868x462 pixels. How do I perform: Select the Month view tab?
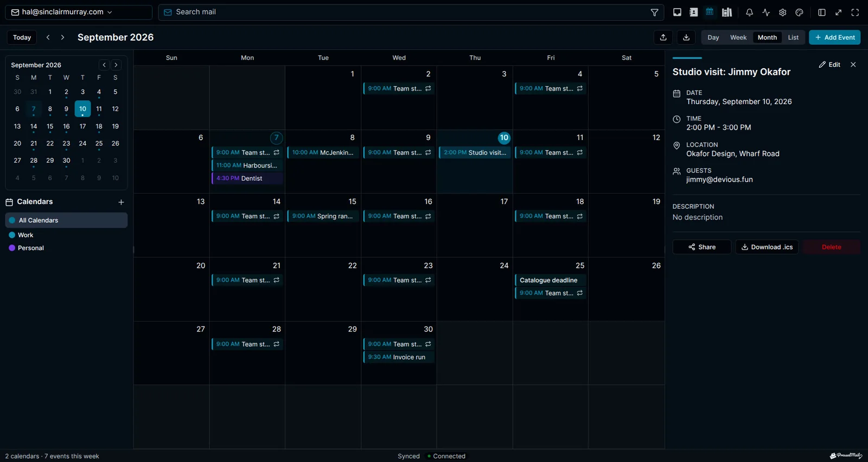coord(767,37)
